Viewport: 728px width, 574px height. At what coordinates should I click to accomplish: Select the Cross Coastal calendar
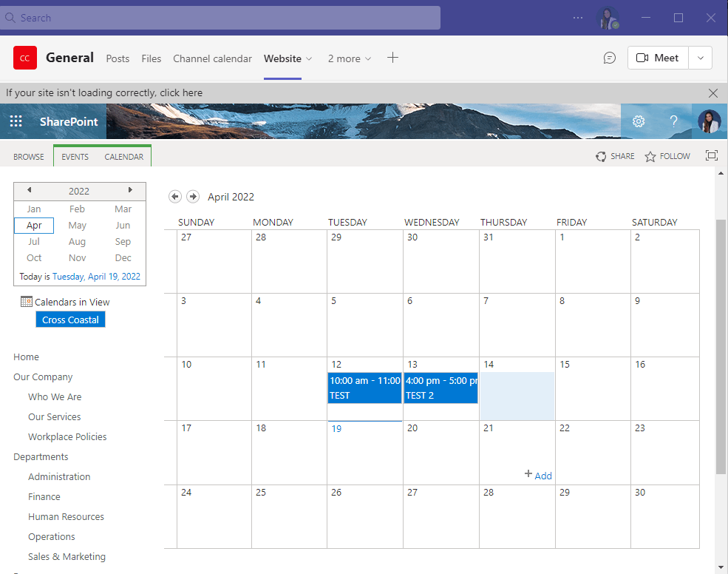coord(70,319)
